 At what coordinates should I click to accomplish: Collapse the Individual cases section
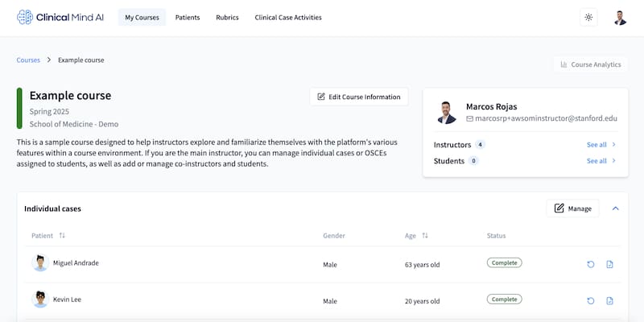click(x=616, y=208)
